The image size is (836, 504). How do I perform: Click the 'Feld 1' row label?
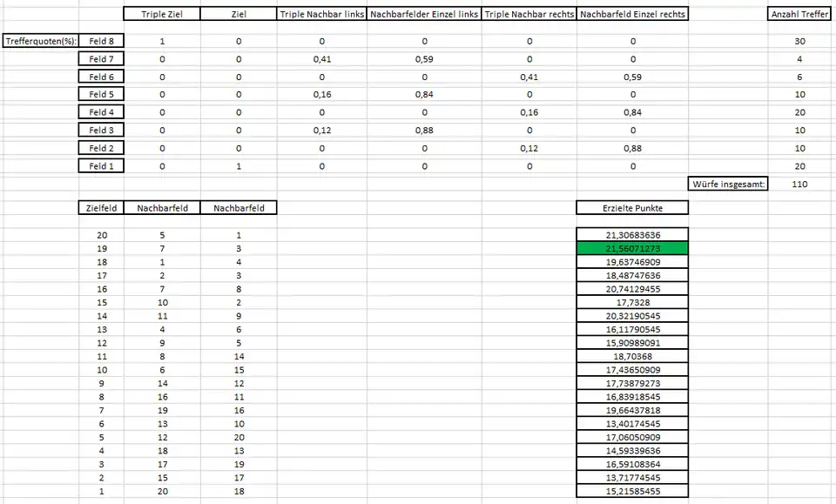point(102,165)
